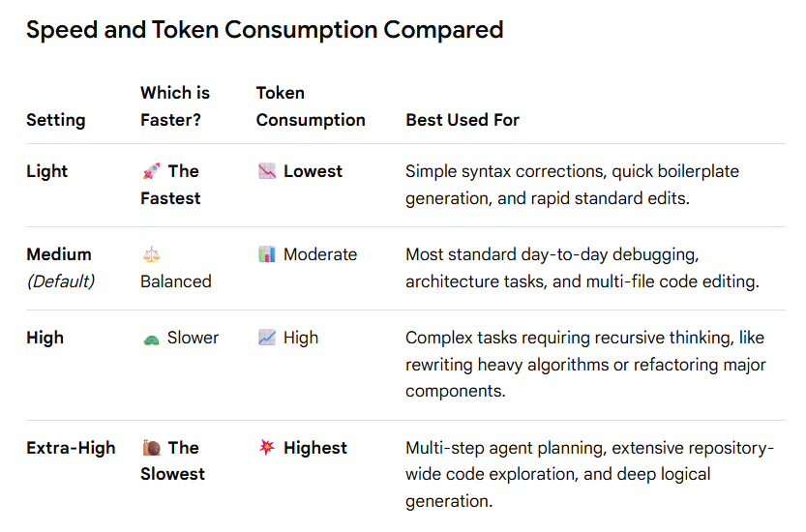Screen dimensions: 806x532
Task: Click the downward chart icon beside Lowest
Action: point(267,171)
